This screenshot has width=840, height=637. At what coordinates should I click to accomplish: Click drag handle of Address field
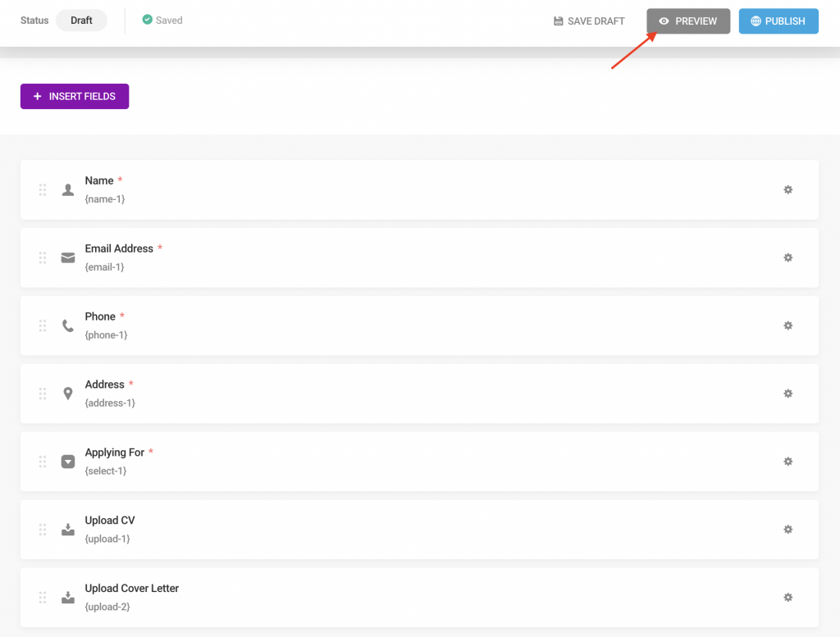(x=43, y=394)
